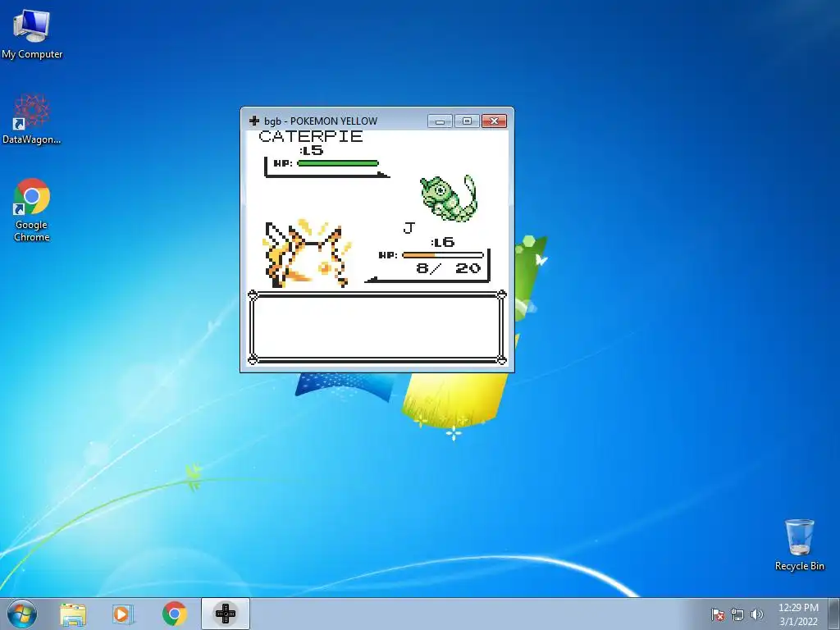840x630 pixels.
Task: Click the player's orange HP bar
Action: pos(443,255)
